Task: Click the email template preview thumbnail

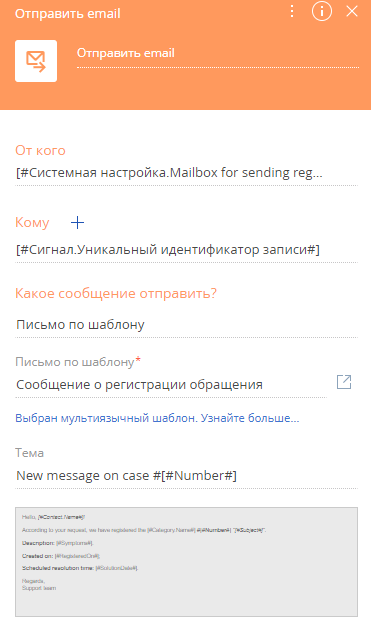Action: (x=186, y=562)
